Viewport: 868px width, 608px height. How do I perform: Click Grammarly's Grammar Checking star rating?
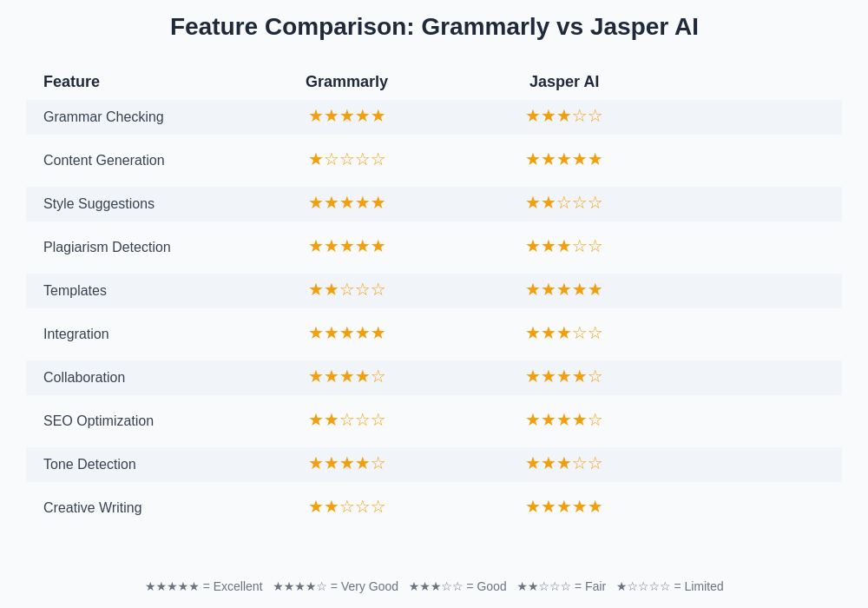point(346,116)
